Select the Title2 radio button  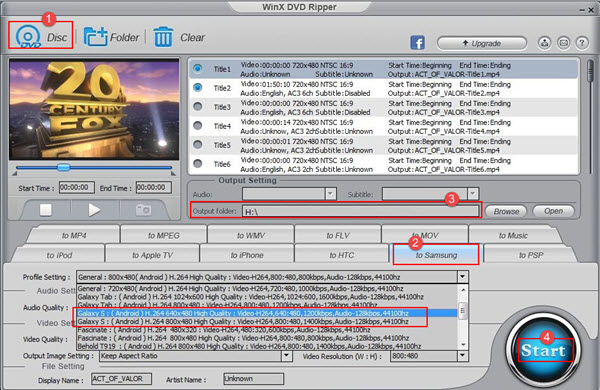[x=197, y=87]
